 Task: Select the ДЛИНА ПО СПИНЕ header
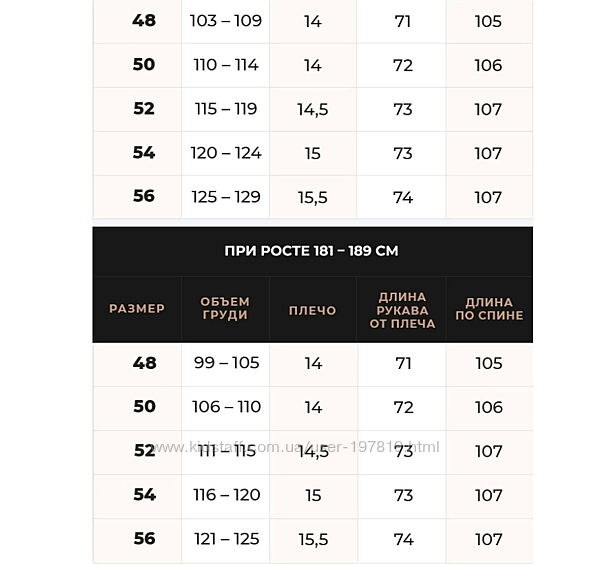489,309
